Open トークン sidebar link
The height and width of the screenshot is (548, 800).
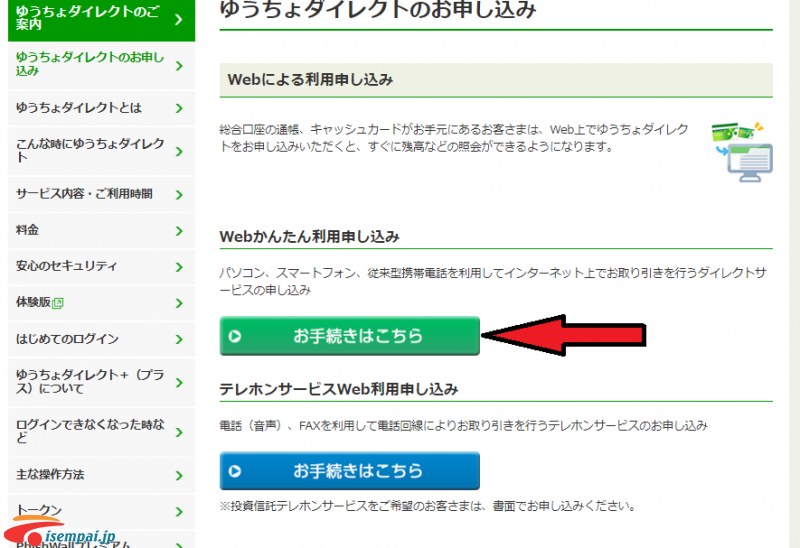[x=102, y=511]
